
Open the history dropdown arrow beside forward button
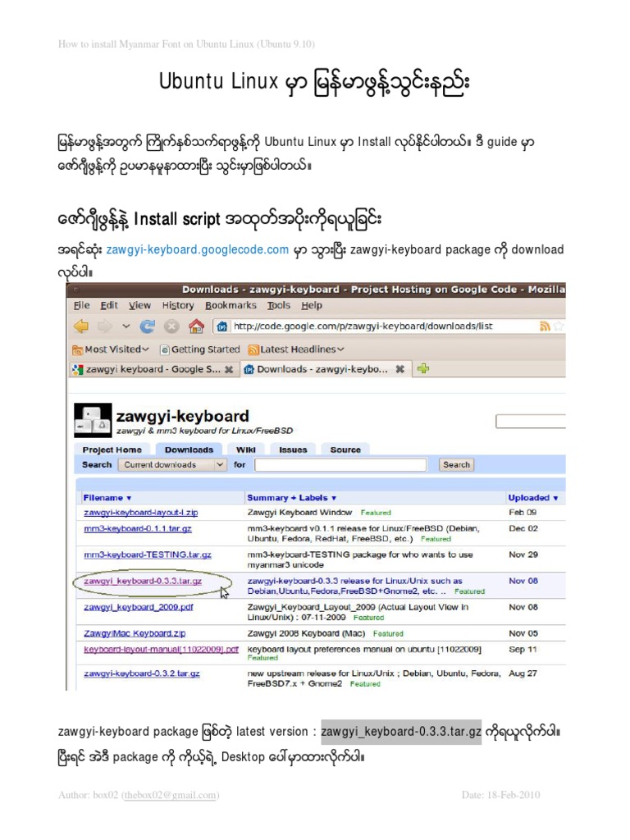126,326
